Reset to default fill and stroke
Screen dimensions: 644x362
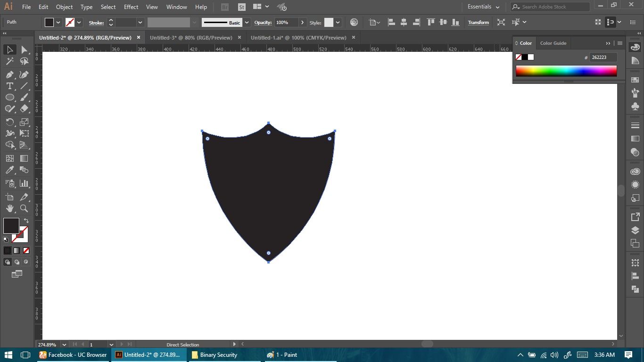pos(6,239)
